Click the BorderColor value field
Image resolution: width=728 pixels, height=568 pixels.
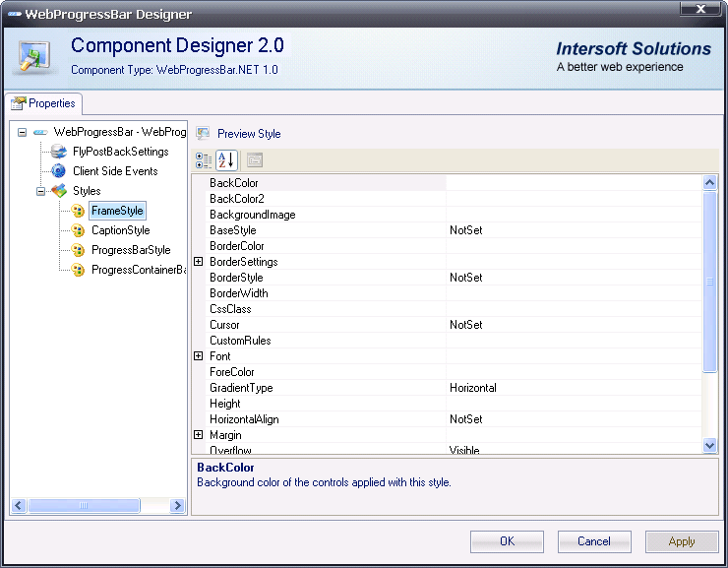pyautogui.click(x=574, y=246)
